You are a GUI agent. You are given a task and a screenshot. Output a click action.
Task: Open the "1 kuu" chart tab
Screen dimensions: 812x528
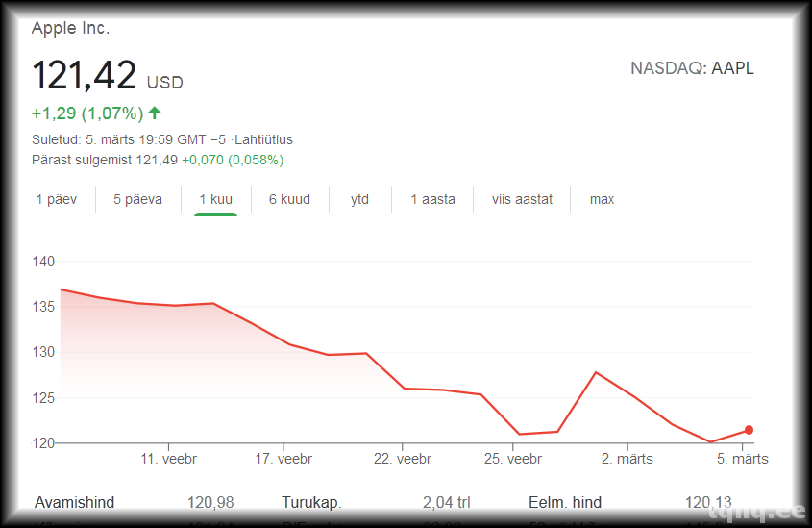[x=215, y=199]
